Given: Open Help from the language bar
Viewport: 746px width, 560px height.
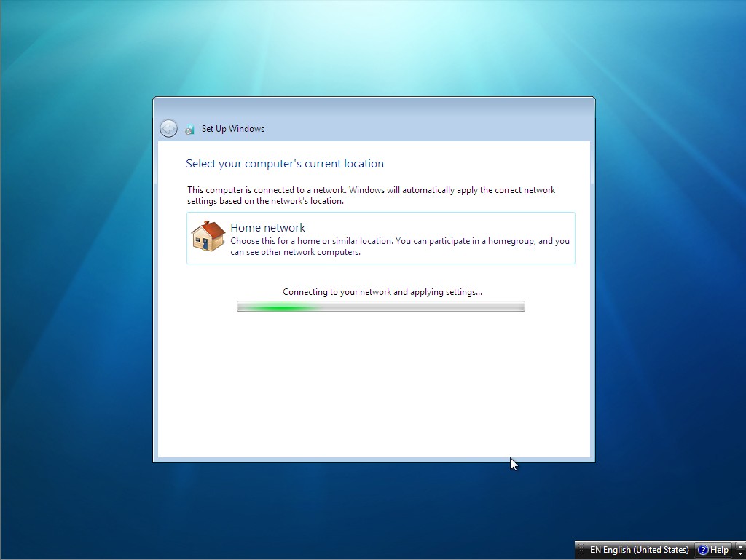Looking at the screenshot, I should (712, 550).
